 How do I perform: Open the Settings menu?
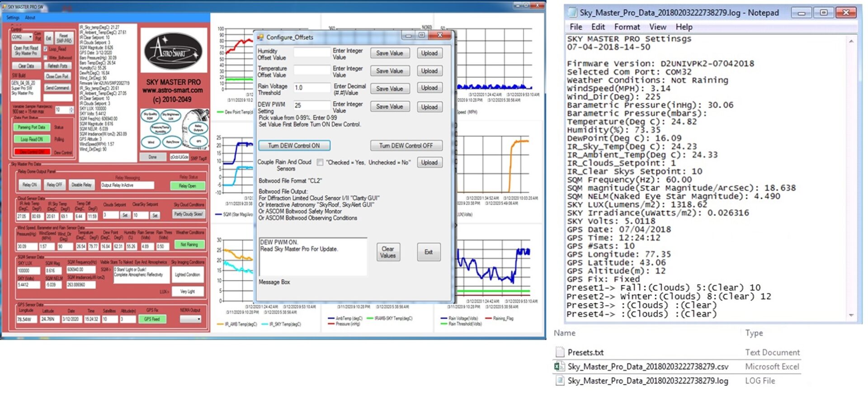click(13, 18)
